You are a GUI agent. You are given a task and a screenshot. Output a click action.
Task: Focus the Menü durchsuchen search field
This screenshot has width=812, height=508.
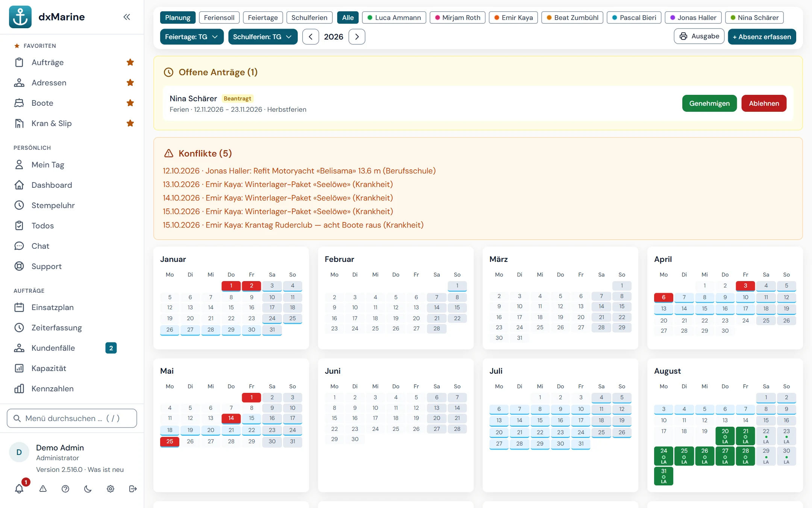(72, 418)
